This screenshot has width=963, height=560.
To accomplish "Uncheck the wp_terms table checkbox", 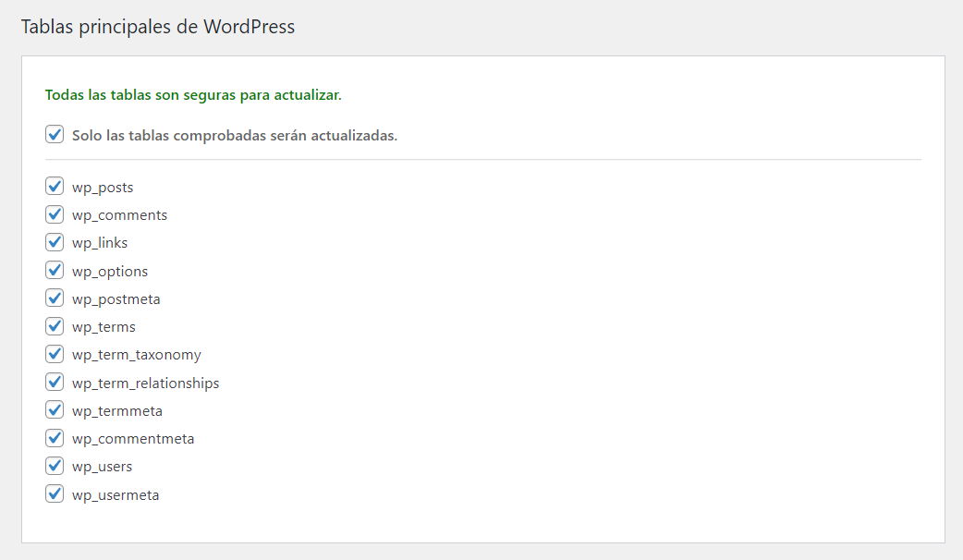I will [55, 326].
